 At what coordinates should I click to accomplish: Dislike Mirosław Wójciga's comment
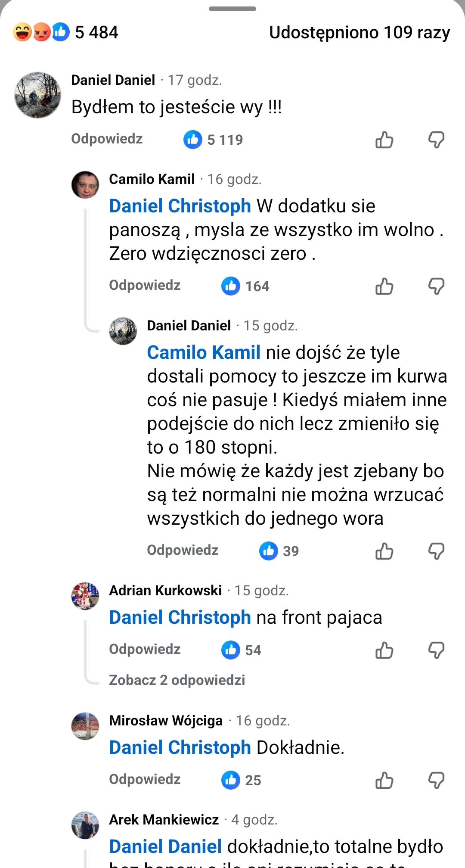click(x=436, y=780)
